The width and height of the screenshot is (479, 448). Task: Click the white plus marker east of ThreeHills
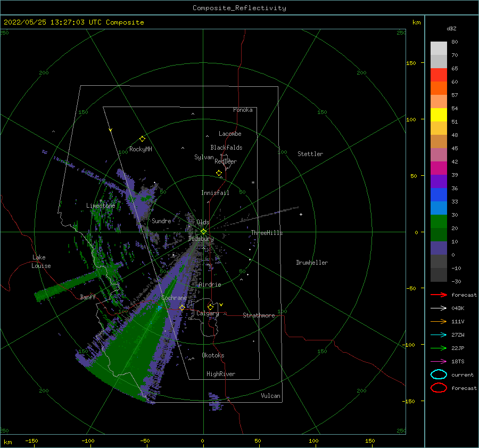tap(301, 214)
